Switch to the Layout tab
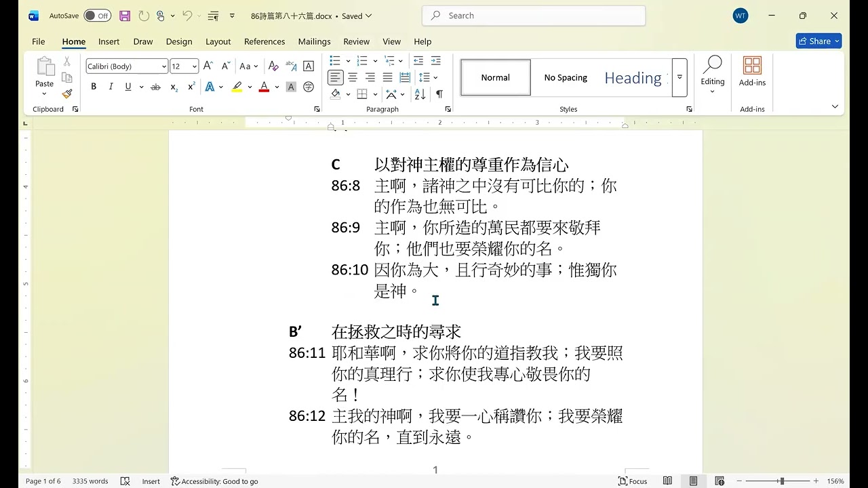This screenshot has height=488, width=868. pyautogui.click(x=218, y=41)
